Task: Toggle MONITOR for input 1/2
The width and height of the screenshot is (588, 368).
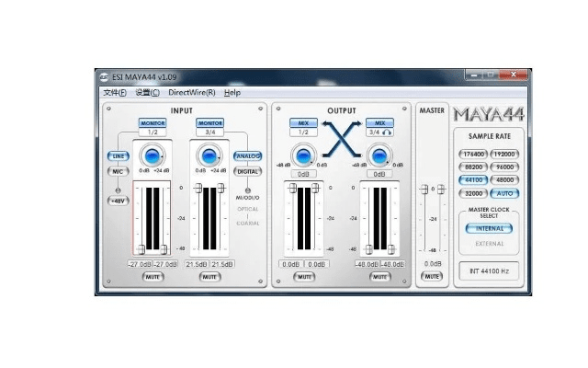Action: tap(153, 122)
